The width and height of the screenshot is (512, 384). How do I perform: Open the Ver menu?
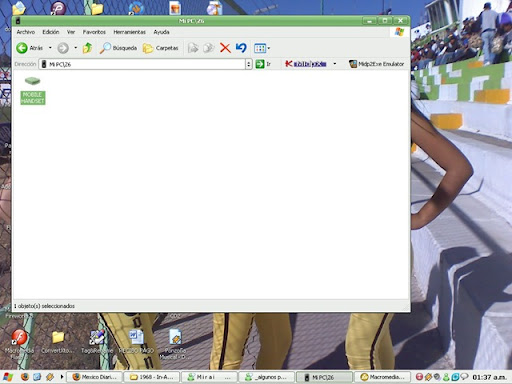coord(71,32)
